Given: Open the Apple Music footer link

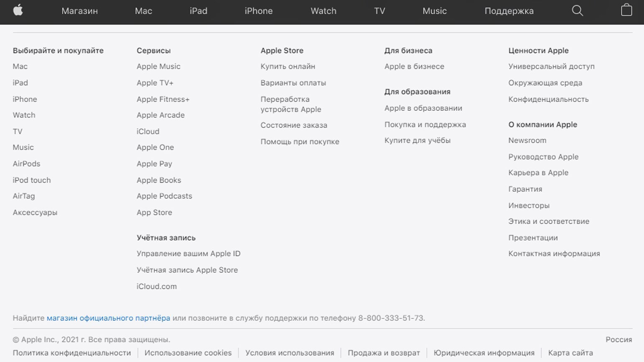Looking at the screenshot, I should 158,66.
